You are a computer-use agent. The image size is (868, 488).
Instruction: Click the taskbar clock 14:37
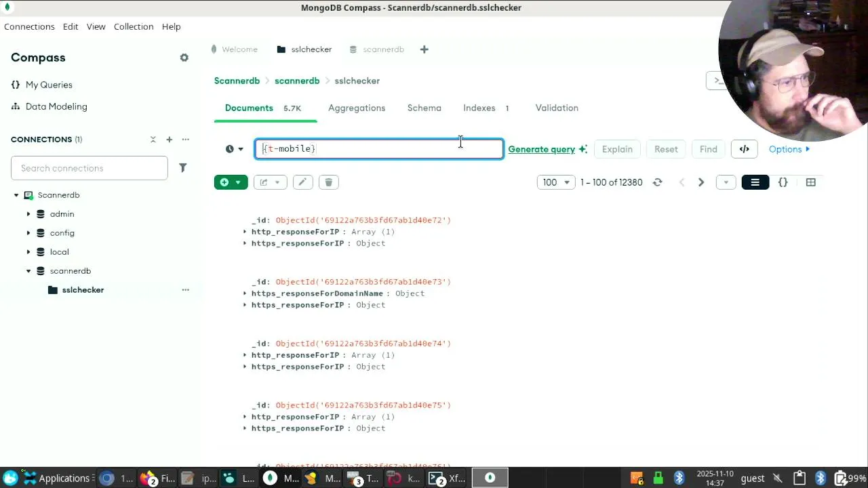pos(715,479)
